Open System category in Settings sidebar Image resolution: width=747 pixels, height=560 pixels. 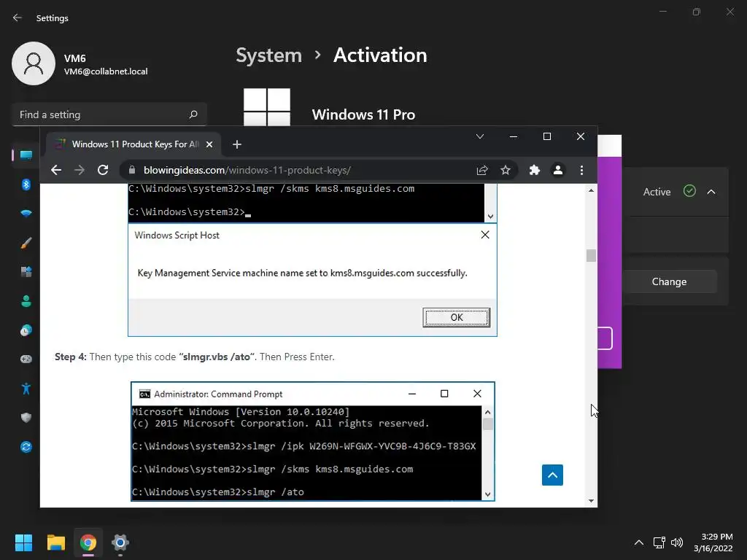(x=26, y=155)
